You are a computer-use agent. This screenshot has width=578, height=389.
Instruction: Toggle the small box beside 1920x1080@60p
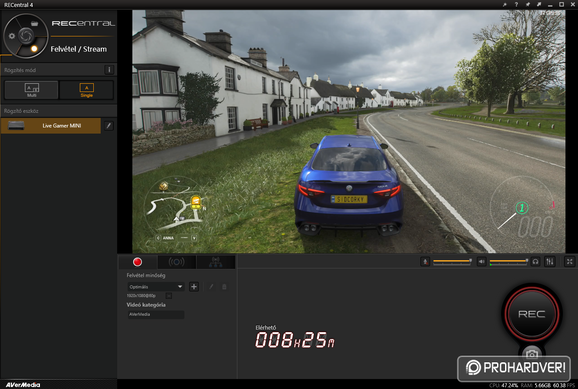[168, 296]
